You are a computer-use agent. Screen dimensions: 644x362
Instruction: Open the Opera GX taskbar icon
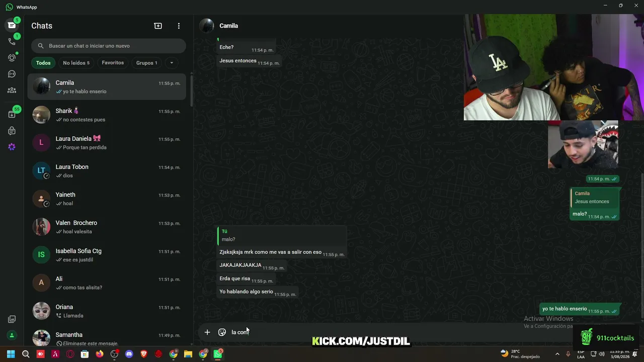70,354
